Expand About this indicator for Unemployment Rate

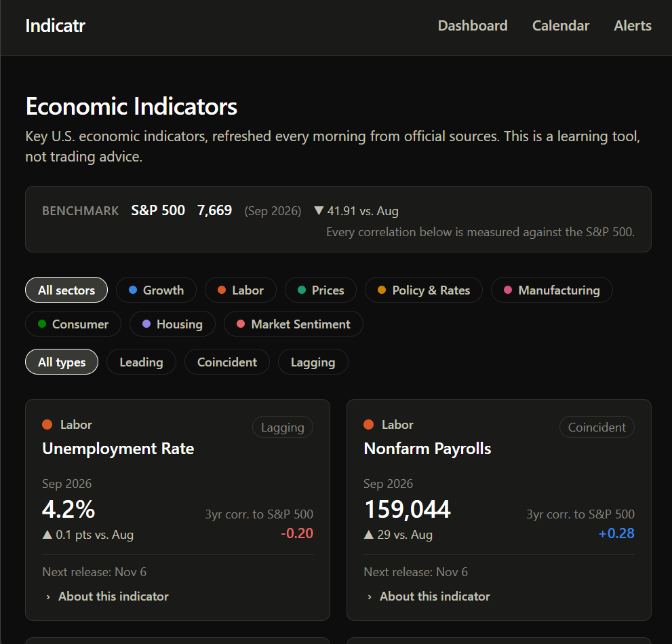[x=107, y=596]
